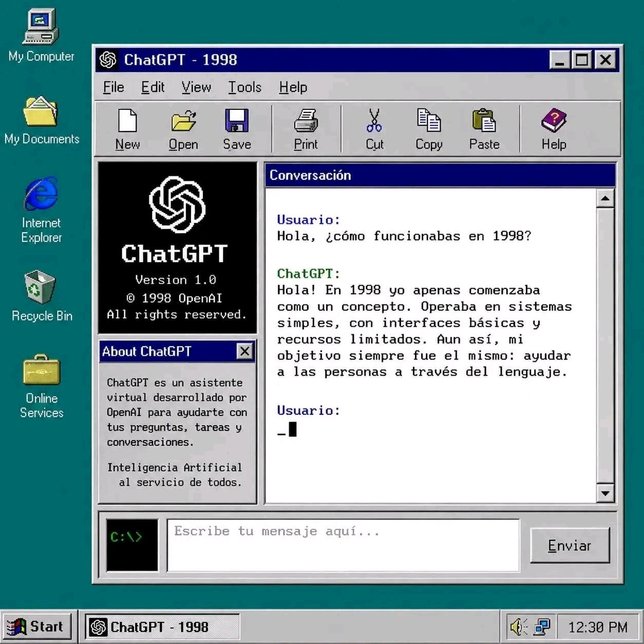The width and height of the screenshot is (644, 644).
Task: Cut selection with the scissors icon
Action: [x=374, y=121]
